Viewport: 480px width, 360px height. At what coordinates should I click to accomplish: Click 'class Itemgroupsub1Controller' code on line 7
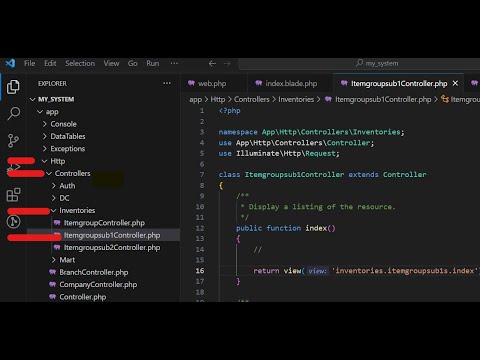(x=281, y=175)
